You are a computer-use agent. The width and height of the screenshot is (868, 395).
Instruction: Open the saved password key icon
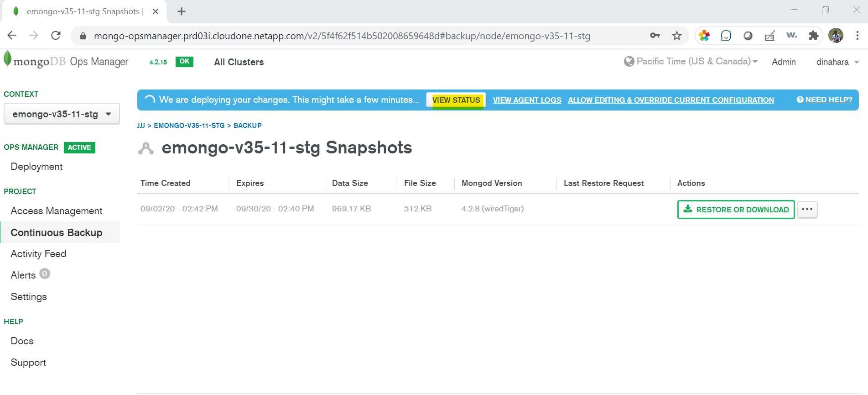pos(655,36)
